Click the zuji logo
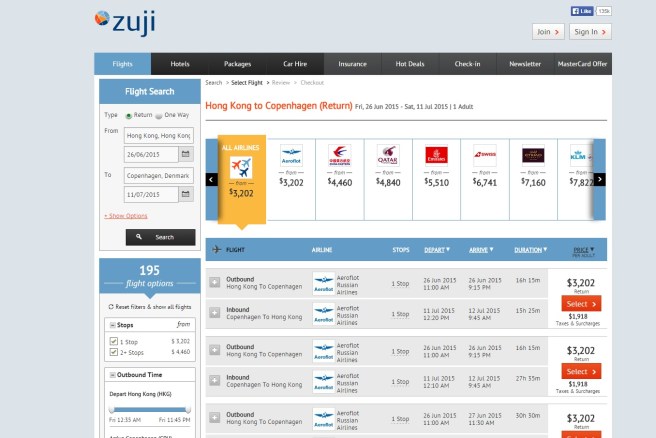Image resolution: width=656 pixels, height=438 pixels. click(x=125, y=21)
